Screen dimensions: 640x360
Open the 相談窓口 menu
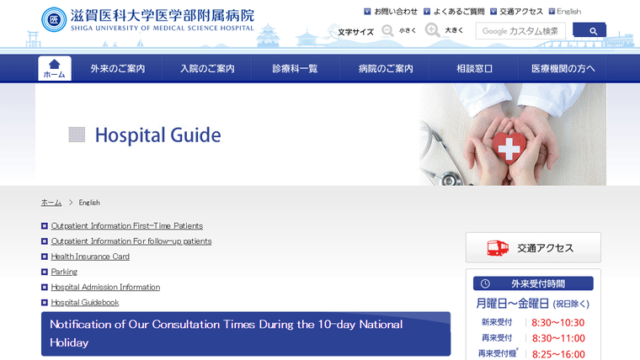[x=474, y=69]
